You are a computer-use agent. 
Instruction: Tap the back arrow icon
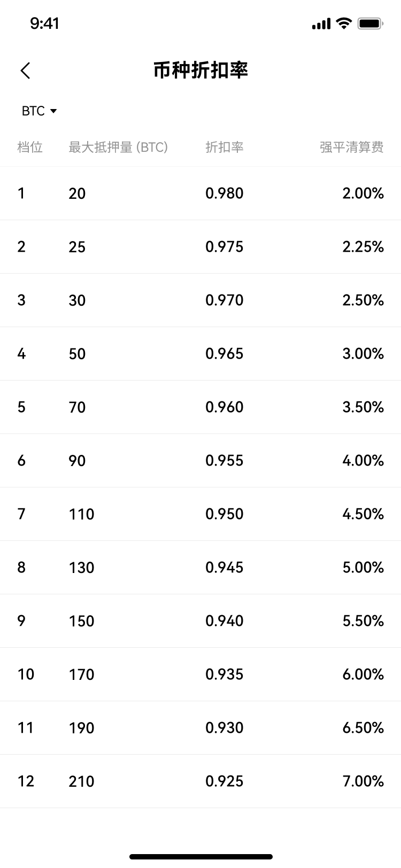25,71
